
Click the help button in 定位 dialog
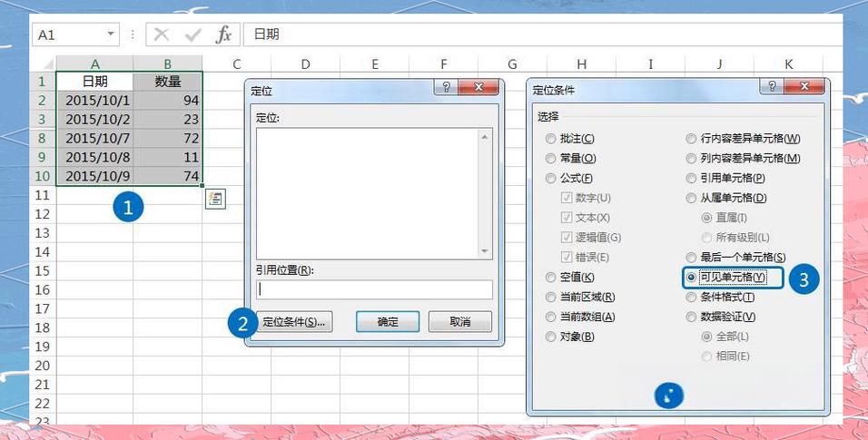coord(446,87)
